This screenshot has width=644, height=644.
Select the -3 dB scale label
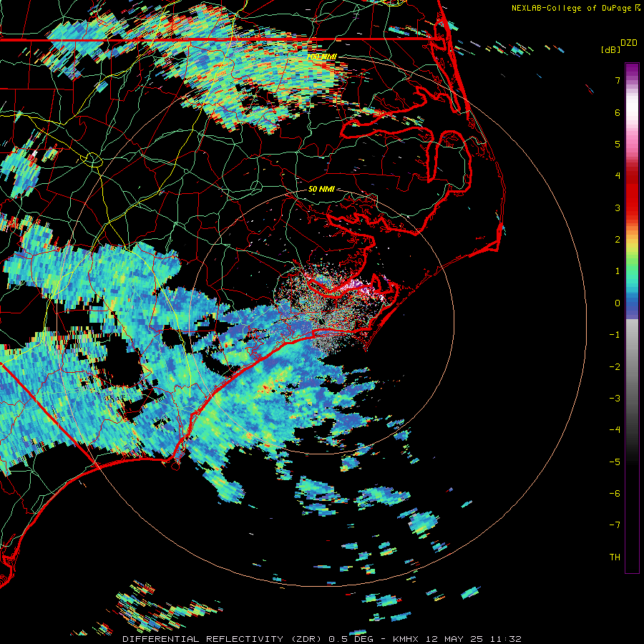[615, 399]
